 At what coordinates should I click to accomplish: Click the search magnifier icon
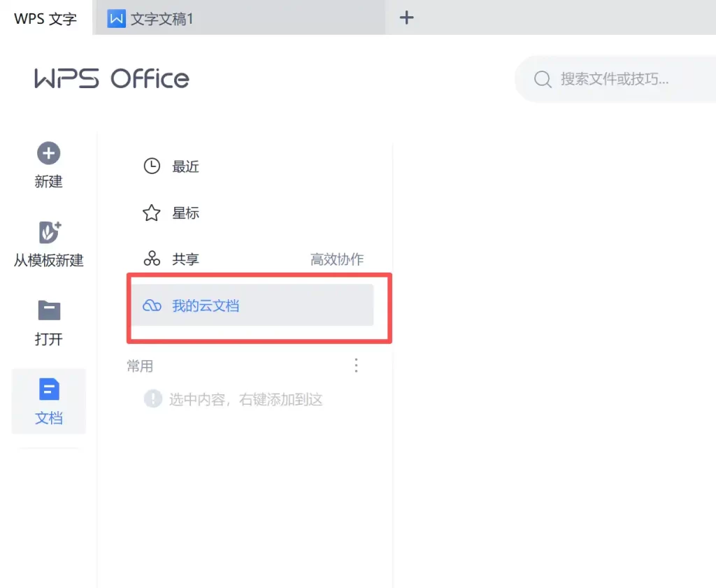543,78
